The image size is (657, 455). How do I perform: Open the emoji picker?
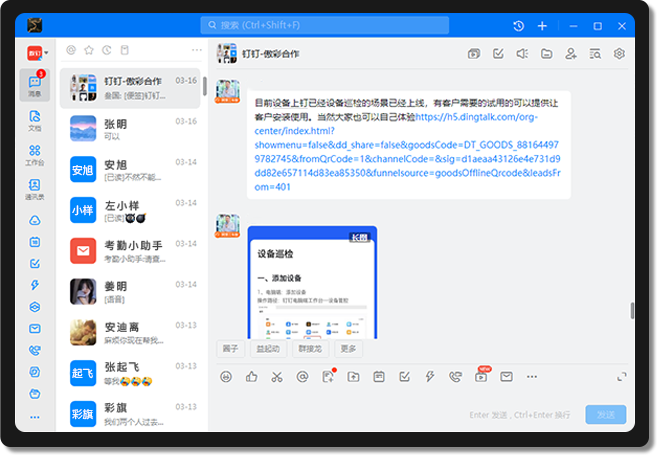(x=226, y=377)
